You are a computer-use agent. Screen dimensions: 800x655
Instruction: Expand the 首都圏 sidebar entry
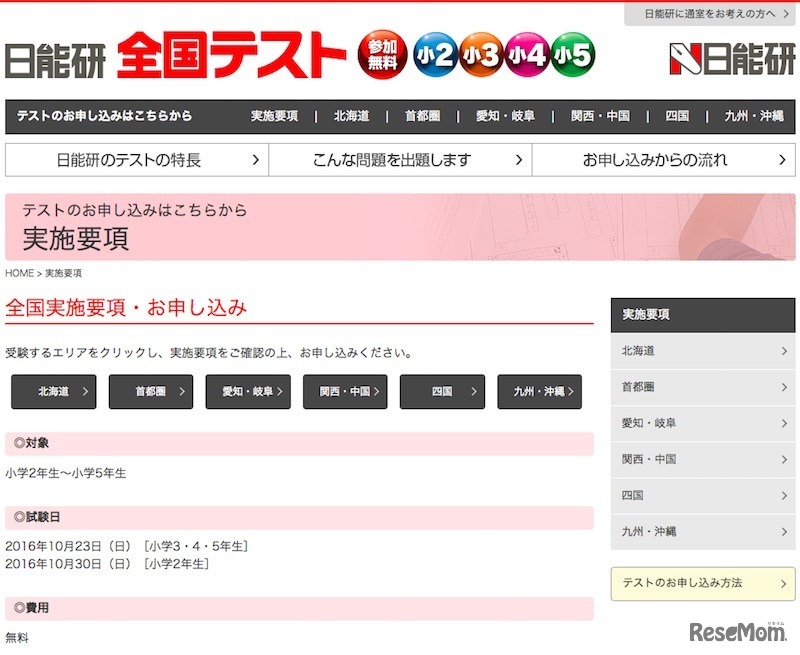click(x=703, y=387)
